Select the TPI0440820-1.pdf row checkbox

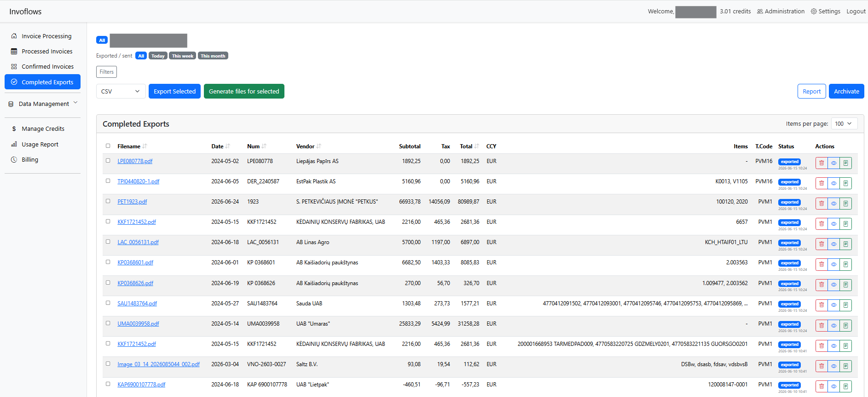(108, 181)
